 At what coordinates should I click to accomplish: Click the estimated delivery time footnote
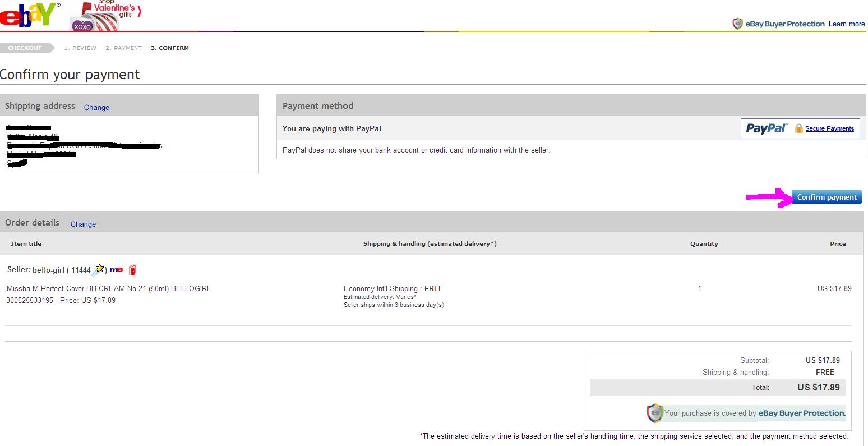coord(634,436)
